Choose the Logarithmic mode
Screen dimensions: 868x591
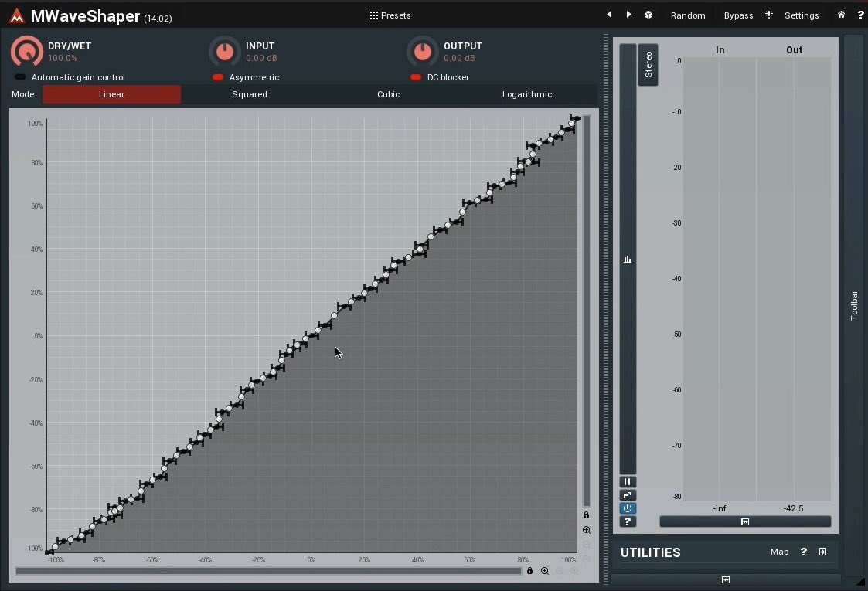pos(527,94)
